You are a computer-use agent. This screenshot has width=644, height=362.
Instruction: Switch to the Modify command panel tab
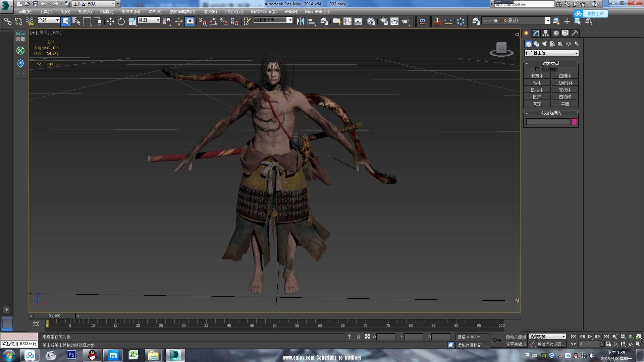(x=536, y=33)
